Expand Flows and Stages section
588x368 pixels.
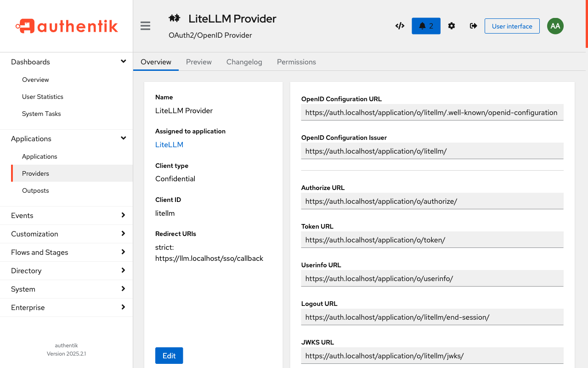[x=67, y=252]
